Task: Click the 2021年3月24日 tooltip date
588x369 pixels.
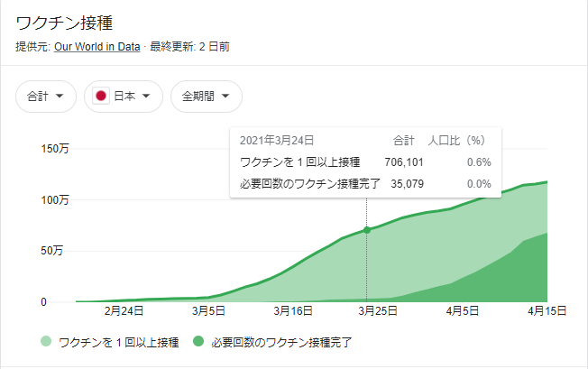Action: point(277,140)
